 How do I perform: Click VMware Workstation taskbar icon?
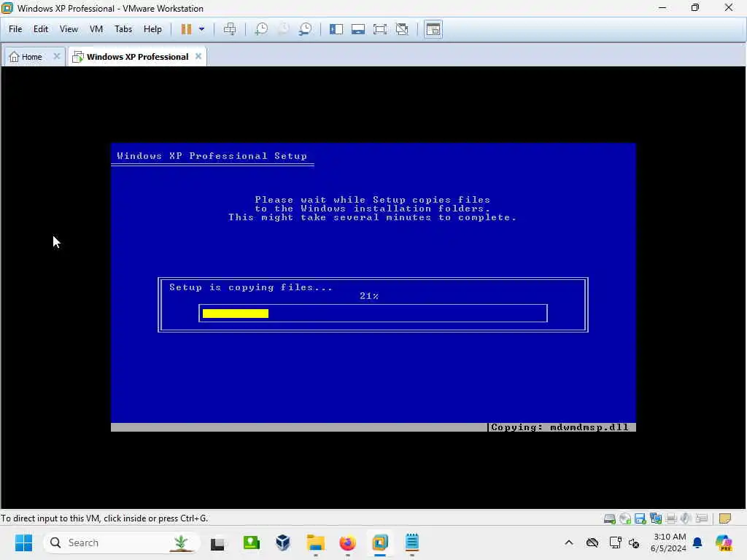point(380,542)
